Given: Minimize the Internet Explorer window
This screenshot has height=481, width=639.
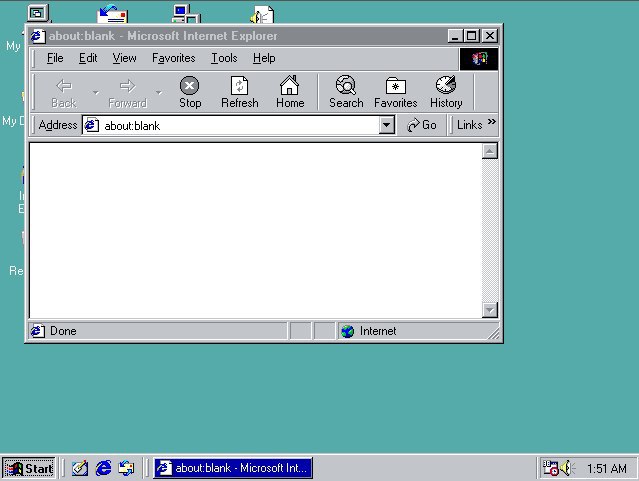Looking at the screenshot, I should point(455,36).
